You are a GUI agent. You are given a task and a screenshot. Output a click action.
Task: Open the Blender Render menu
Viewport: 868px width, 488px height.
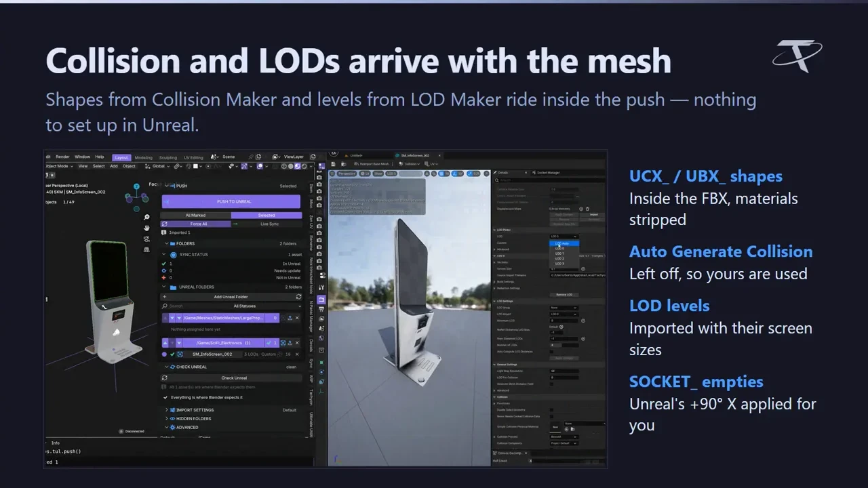62,157
